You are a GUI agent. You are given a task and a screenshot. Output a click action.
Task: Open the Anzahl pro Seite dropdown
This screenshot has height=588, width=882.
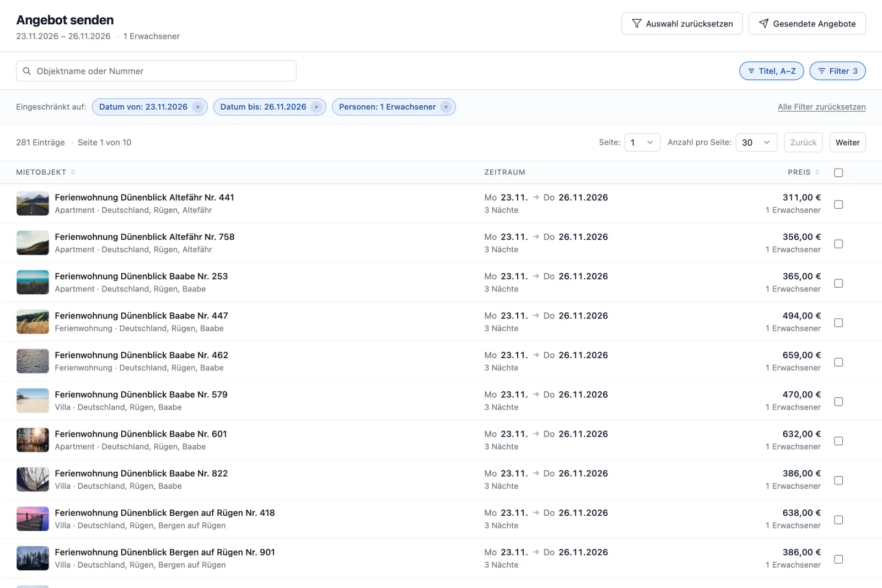756,142
